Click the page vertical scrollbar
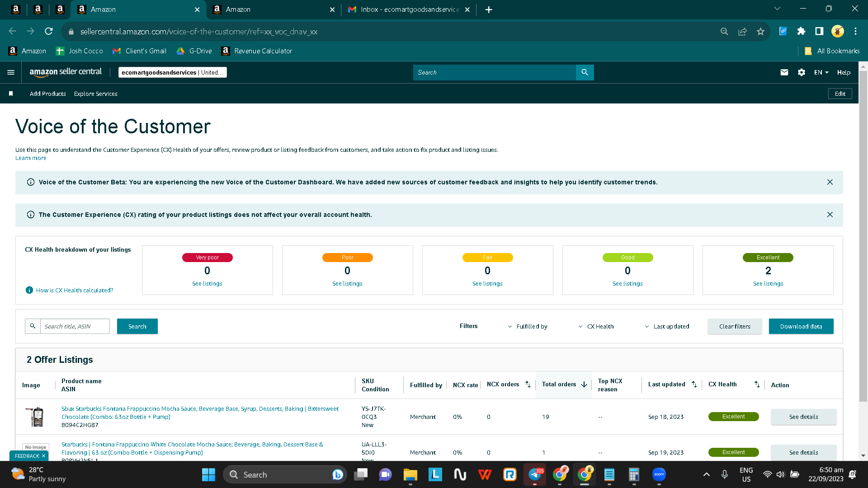This screenshot has height=488, width=868. [863, 235]
